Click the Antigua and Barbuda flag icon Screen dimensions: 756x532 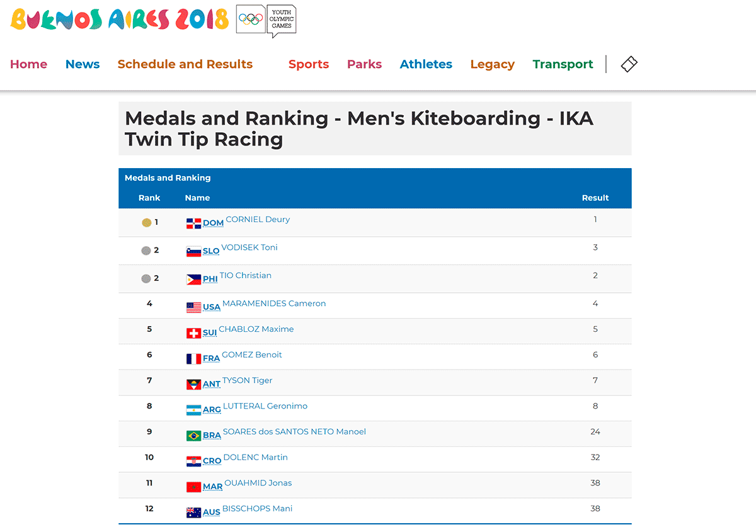193,384
